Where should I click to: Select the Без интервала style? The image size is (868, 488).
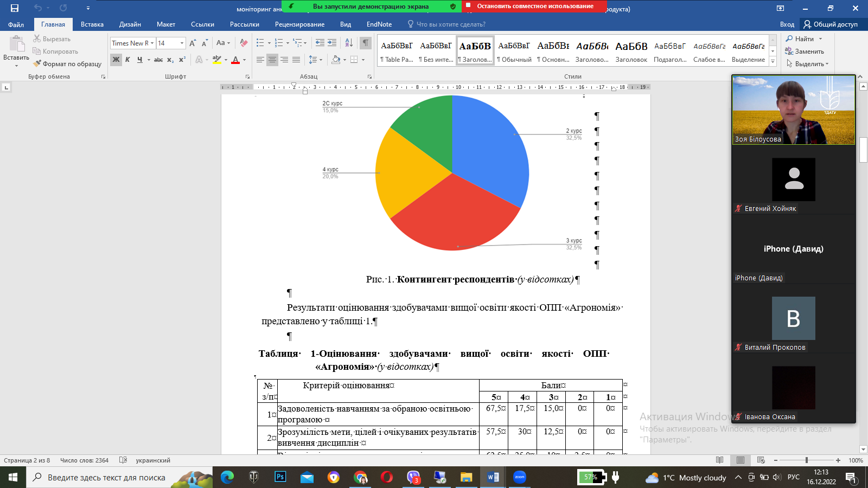[436, 52]
